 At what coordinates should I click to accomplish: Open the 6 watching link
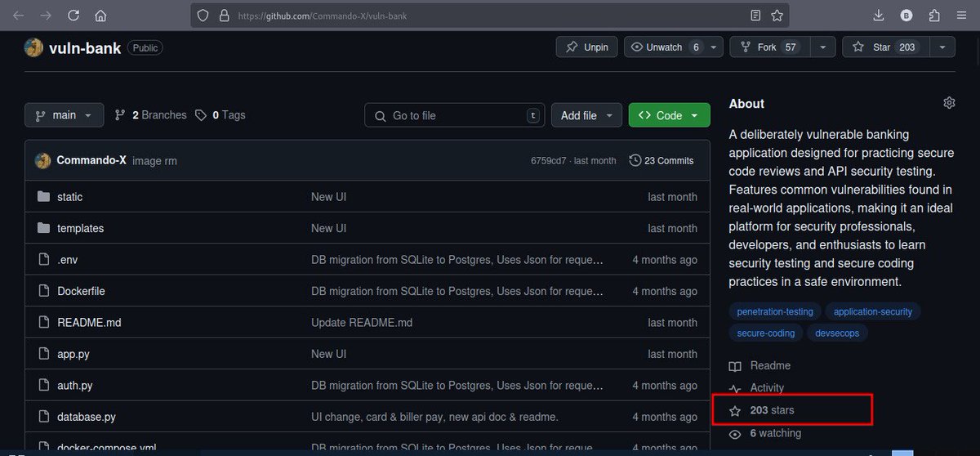click(x=776, y=433)
